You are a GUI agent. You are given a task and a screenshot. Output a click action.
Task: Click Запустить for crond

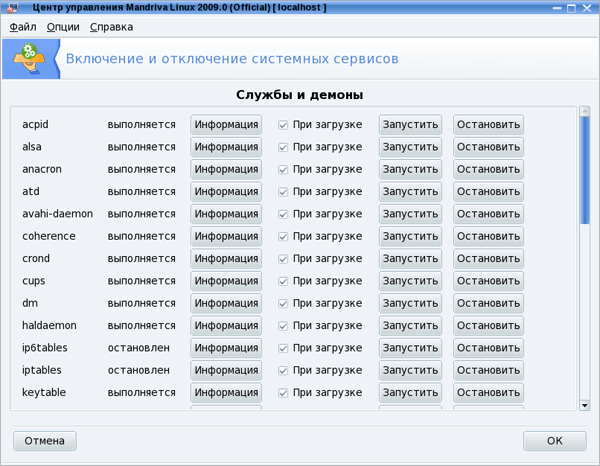coord(410,259)
